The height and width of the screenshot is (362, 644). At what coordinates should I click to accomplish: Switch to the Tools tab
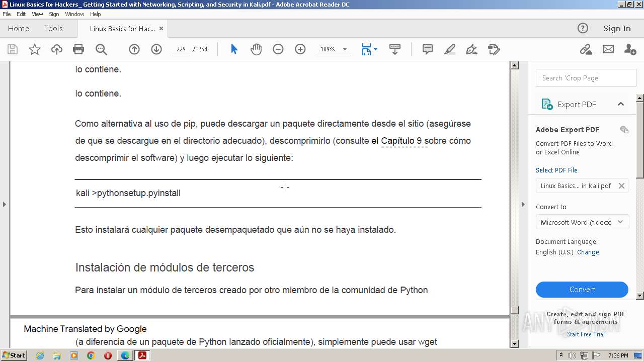tap(53, 29)
